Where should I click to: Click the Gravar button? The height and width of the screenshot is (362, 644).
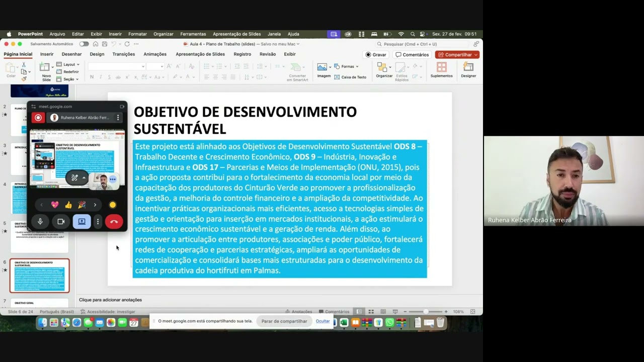tap(376, 55)
